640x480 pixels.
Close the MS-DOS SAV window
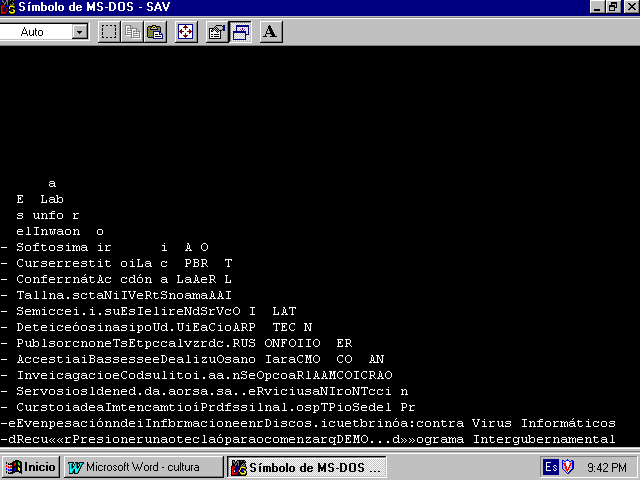631,7
